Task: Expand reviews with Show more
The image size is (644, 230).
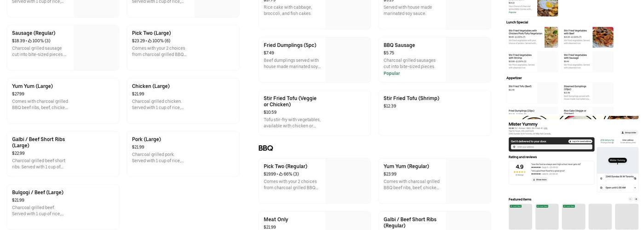Action: [539, 180]
